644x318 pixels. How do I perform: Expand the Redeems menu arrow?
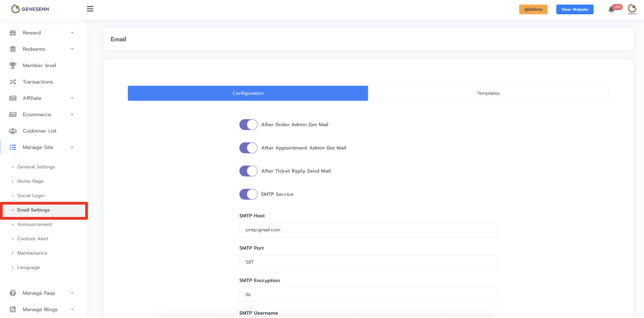click(72, 49)
